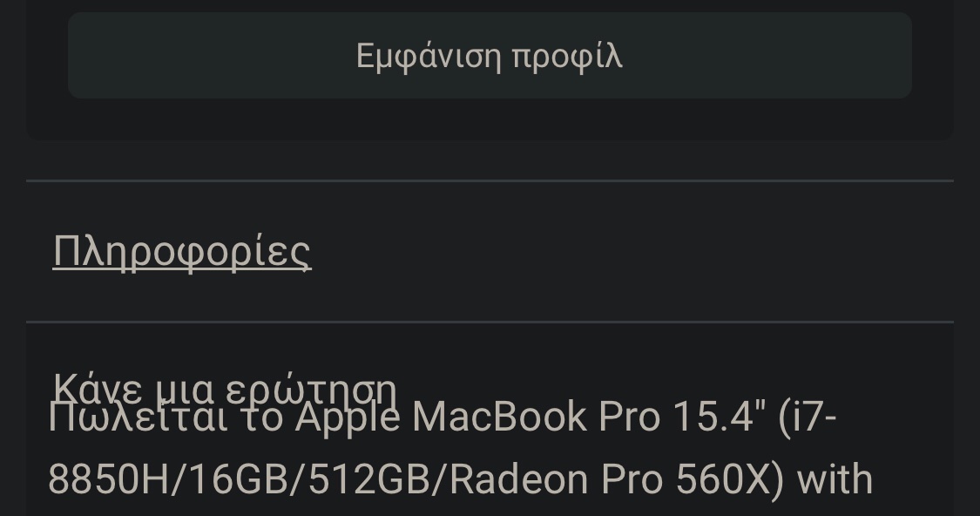Click the word 'προφίλ' on the profile button
Screen dimensions: 980x516
(x=567, y=57)
